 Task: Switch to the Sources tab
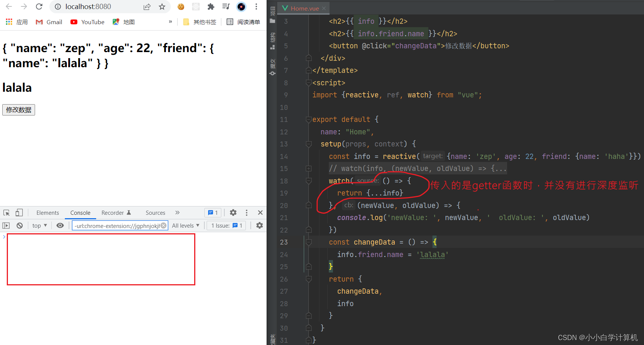[155, 213]
